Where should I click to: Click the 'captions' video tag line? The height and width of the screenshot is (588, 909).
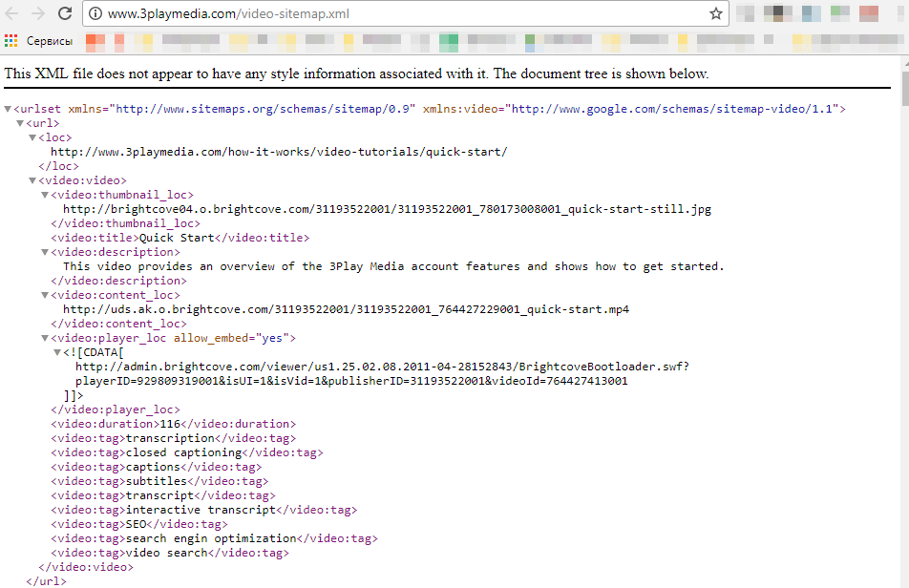tap(156, 467)
